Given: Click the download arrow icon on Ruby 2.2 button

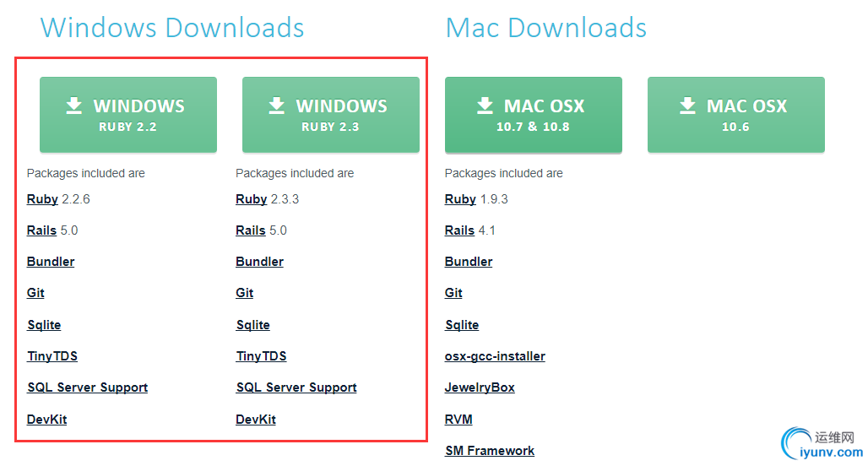Looking at the screenshot, I should 74,106.
